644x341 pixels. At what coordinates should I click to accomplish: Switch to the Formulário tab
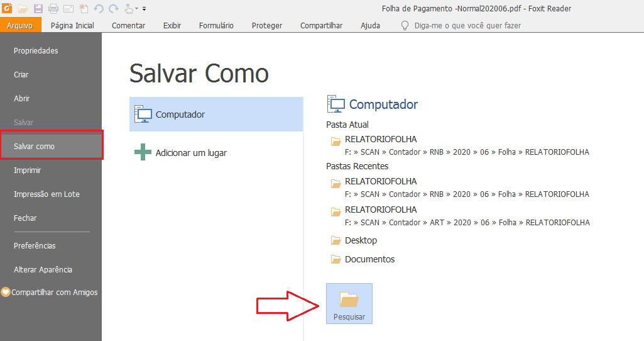point(216,26)
